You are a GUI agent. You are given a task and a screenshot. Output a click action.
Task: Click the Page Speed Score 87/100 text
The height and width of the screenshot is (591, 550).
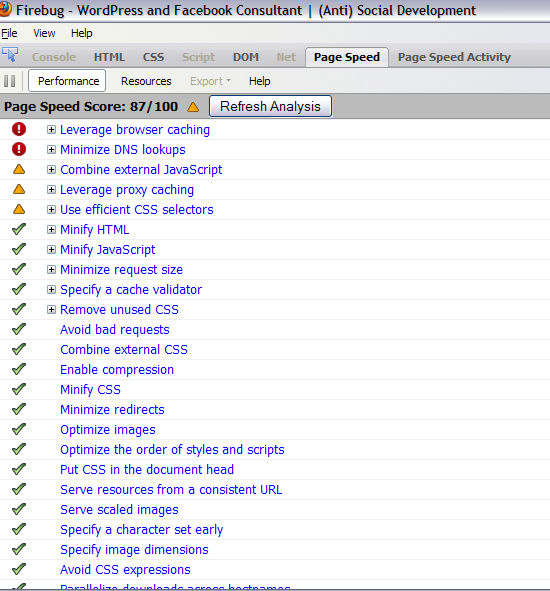[91, 107]
